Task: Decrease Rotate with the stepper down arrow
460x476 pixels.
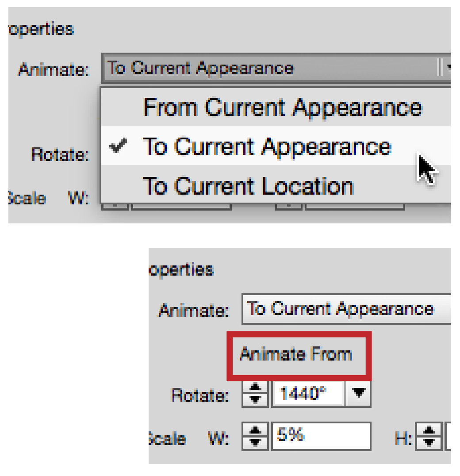Action: [255, 399]
